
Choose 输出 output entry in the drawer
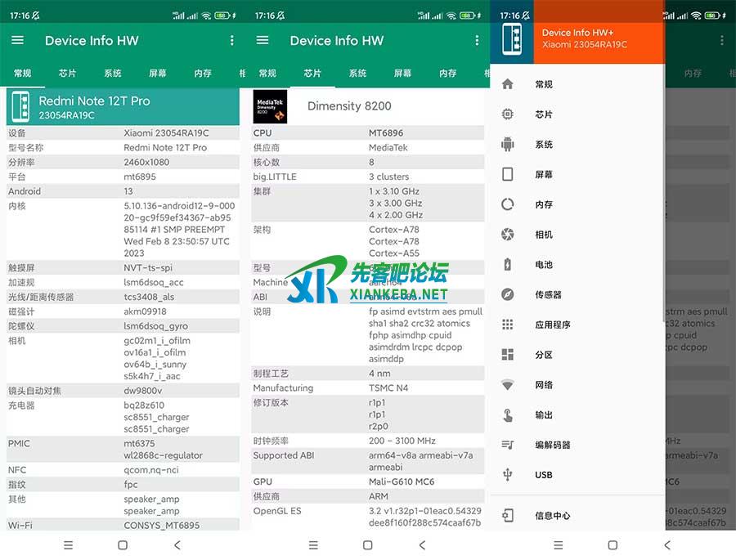(x=543, y=415)
